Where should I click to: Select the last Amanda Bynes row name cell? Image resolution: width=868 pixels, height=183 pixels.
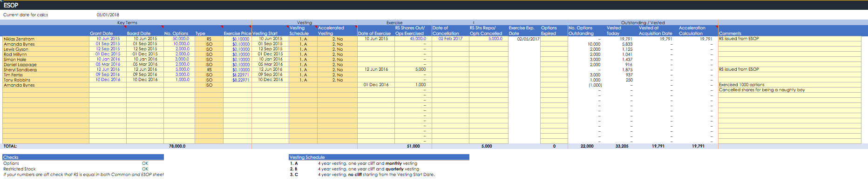46,85
